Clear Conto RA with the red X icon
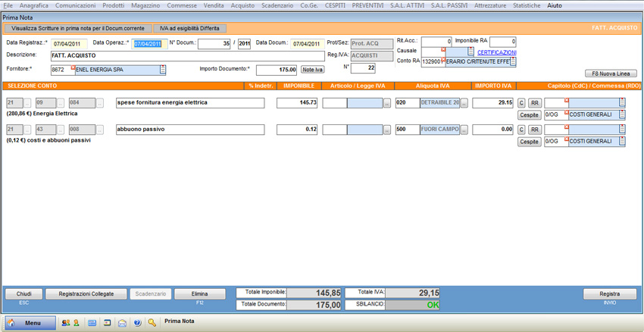The height and width of the screenshot is (332, 644). click(x=444, y=58)
